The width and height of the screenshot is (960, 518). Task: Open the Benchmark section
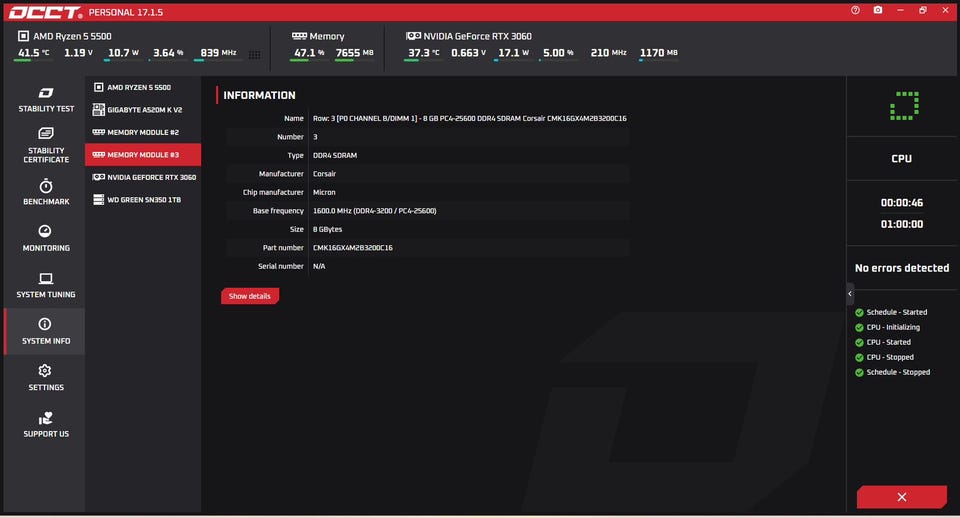point(46,192)
